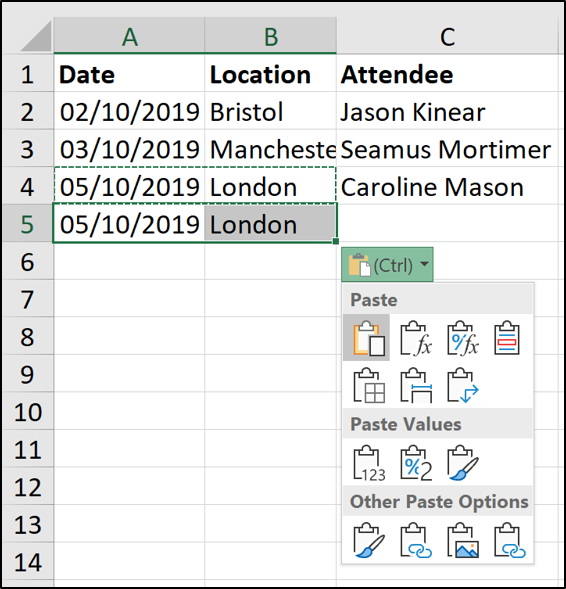Select row 4 header
The height and width of the screenshot is (589, 566).
tap(27, 186)
